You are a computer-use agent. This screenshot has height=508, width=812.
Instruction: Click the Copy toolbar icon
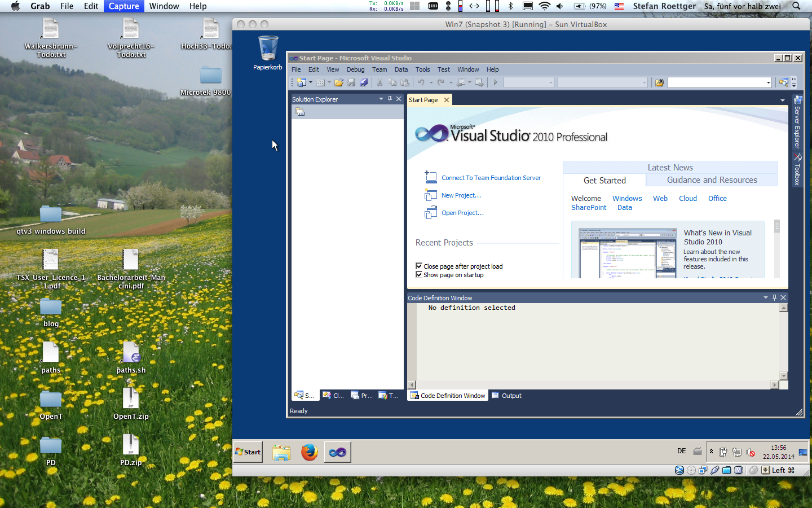[392, 82]
